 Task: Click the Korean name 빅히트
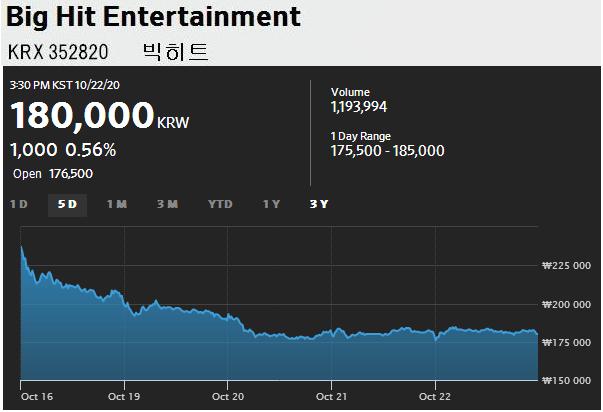tap(176, 51)
